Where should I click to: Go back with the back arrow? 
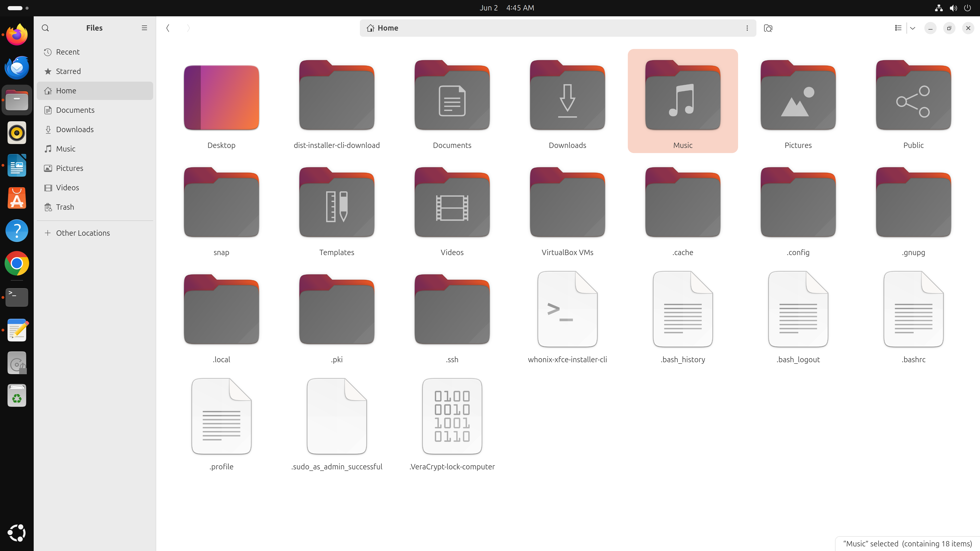[x=168, y=28]
